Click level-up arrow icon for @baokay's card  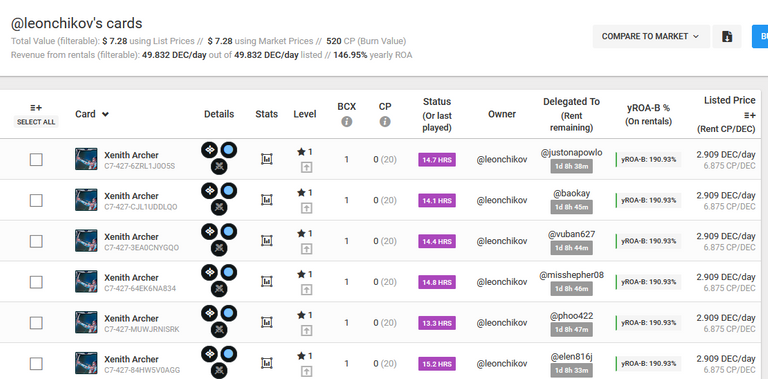click(x=306, y=208)
